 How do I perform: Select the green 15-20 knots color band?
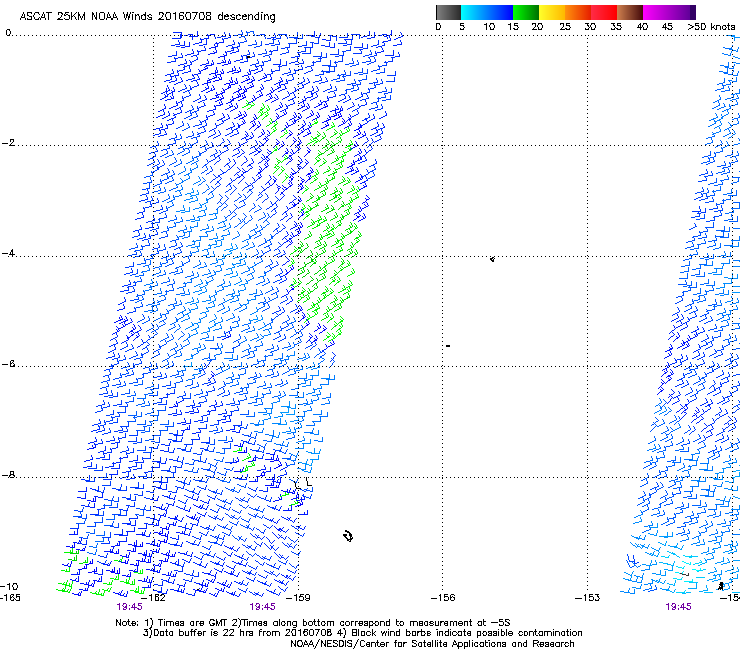[x=526, y=12]
